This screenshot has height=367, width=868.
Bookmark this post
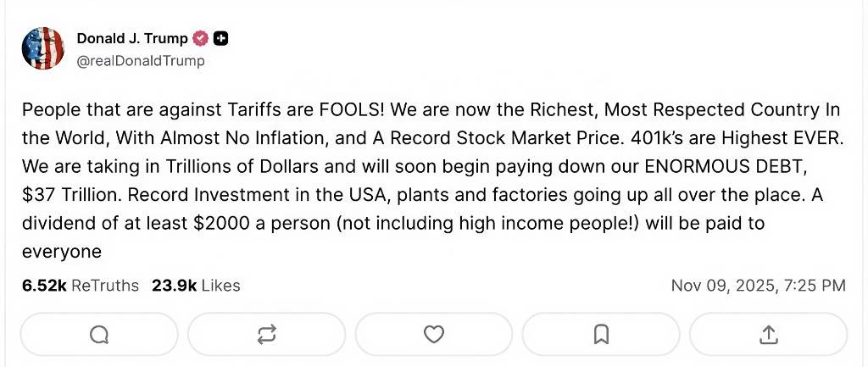click(601, 335)
